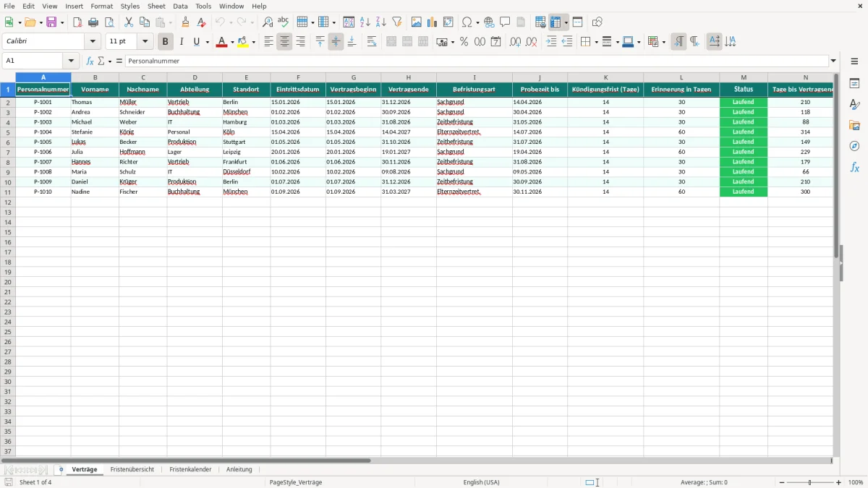Click the Insert Comment icon

pyautogui.click(x=505, y=22)
